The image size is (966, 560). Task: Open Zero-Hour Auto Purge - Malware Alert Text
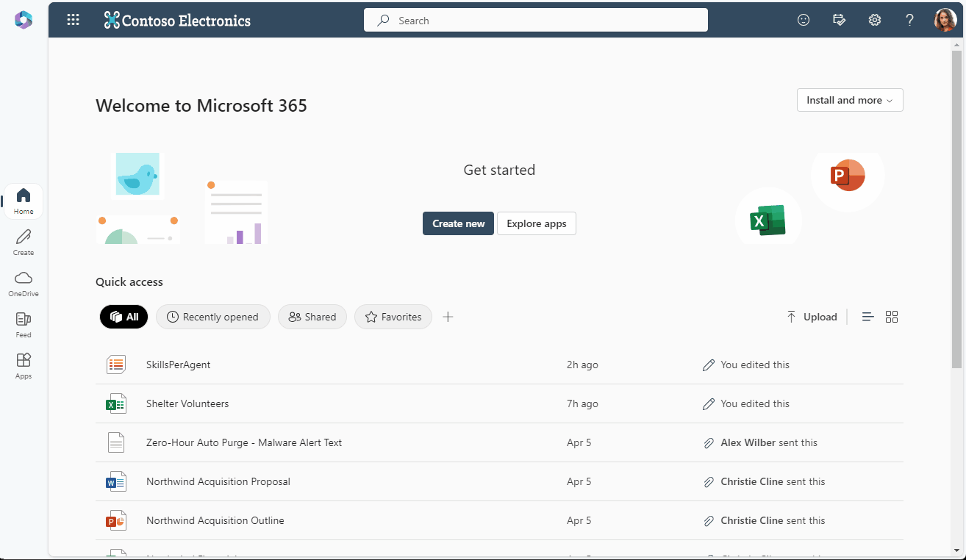pyautogui.click(x=244, y=442)
